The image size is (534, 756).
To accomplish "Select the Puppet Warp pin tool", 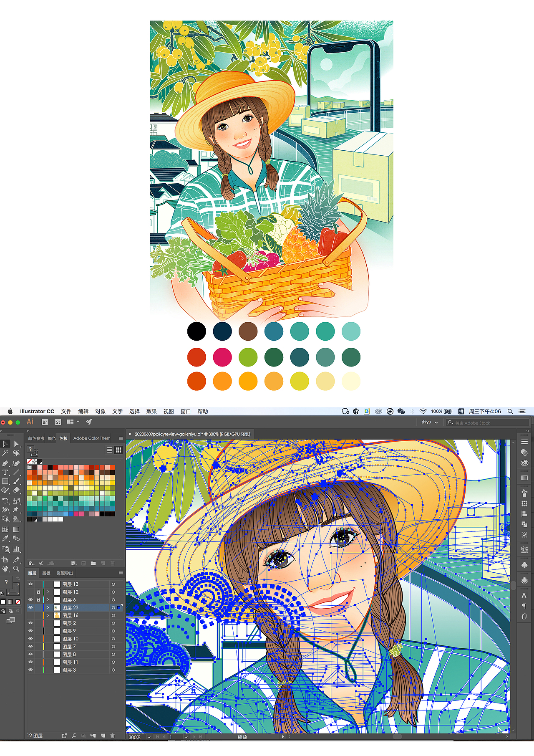I will point(16,510).
